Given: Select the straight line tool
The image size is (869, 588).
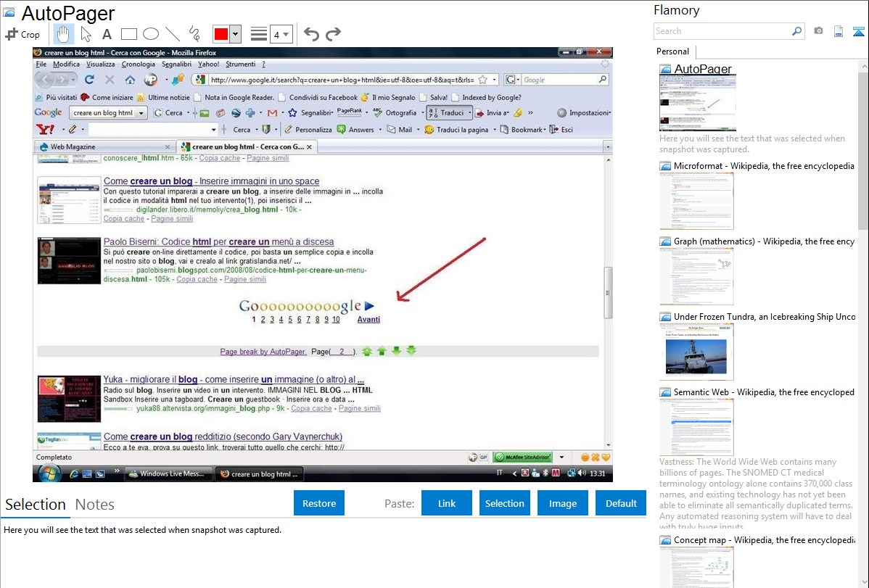Looking at the screenshot, I should click(173, 34).
